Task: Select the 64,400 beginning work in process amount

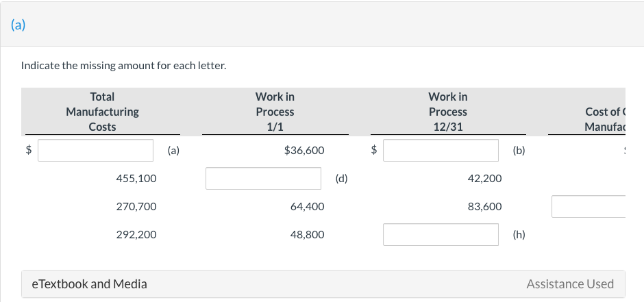Action: pyautogui.click(x=308, y=207)
